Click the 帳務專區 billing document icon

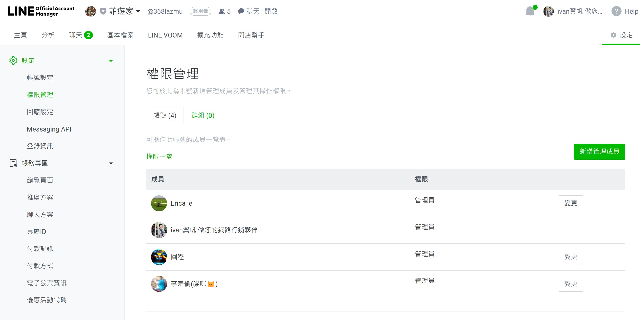pos(13,163)
